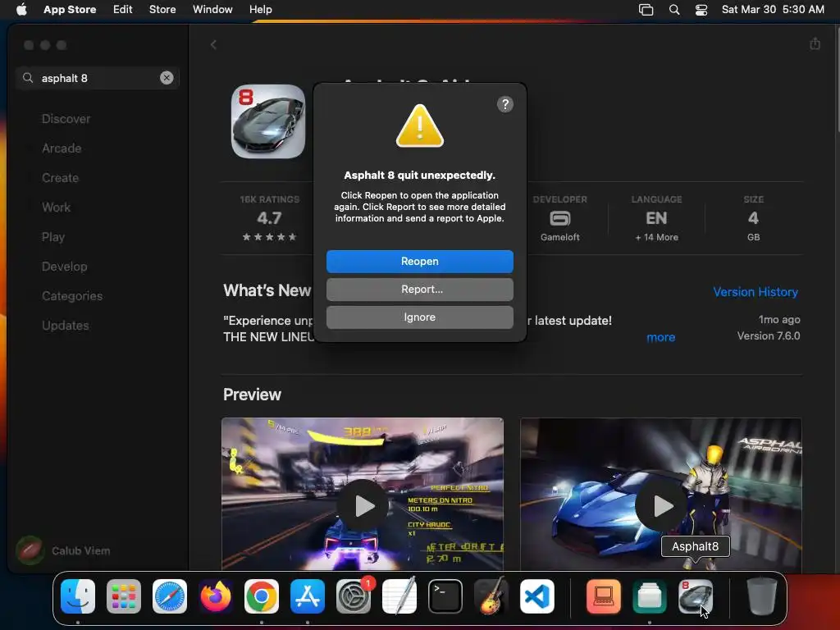Launch Google Chrome from the Dock

262,596
